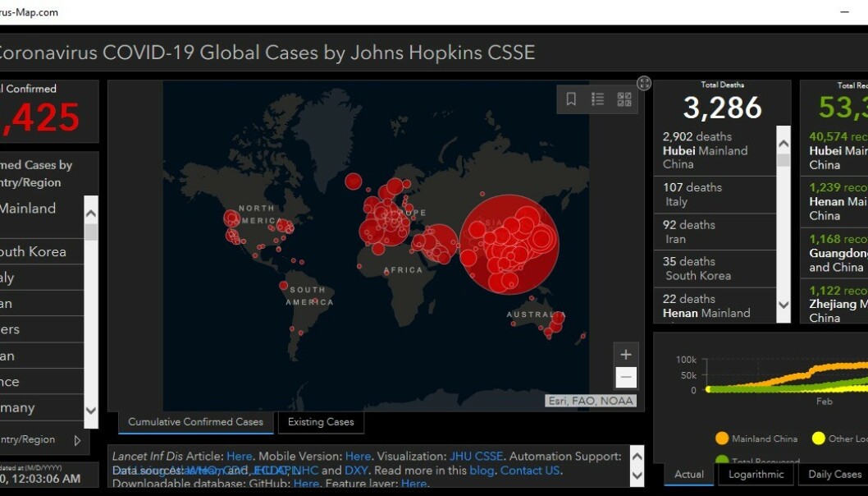The width and height of the screenshot is (868, 496).
Task: Open the map bookmarks icon
Action: point(571,99)
